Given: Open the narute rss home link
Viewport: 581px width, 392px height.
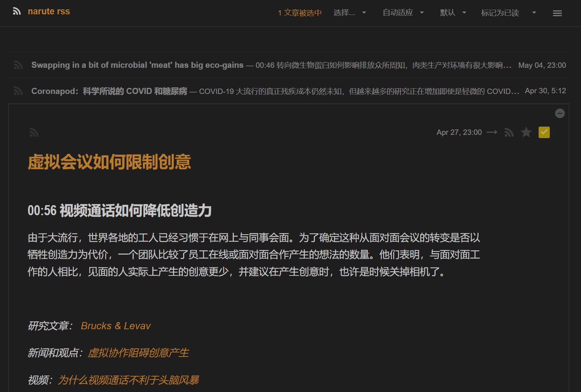Looking at the screenshot, I should [x=49, y=11].
